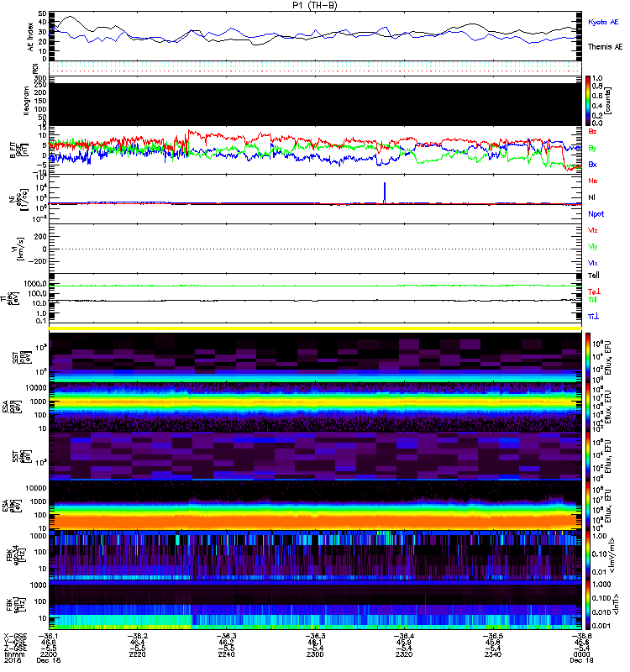Select the blue Bx legend entry

[x=593, y=165]
